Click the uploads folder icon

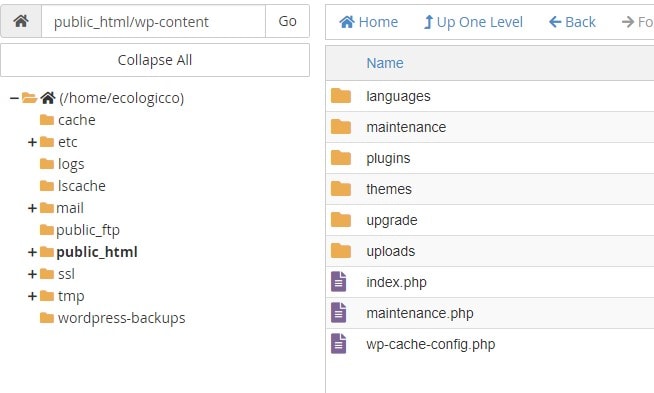341,250
